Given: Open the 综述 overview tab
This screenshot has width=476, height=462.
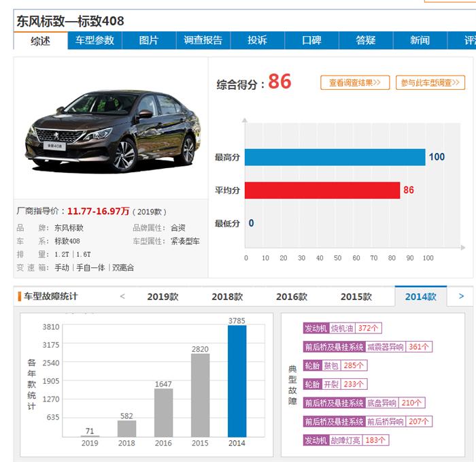Looking at the screenshot, I should [40, 40].
